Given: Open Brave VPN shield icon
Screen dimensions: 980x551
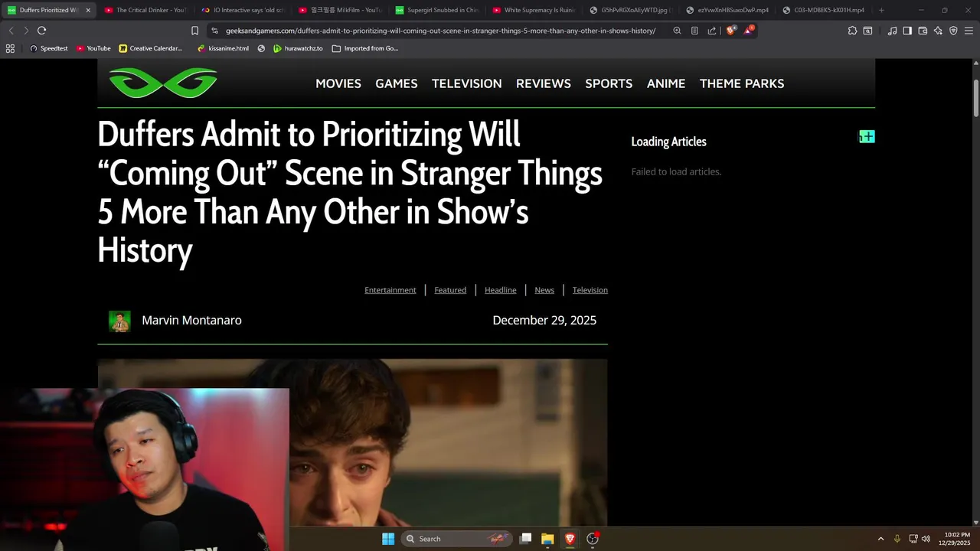Looking at the screenshot, I should [953, 31].
